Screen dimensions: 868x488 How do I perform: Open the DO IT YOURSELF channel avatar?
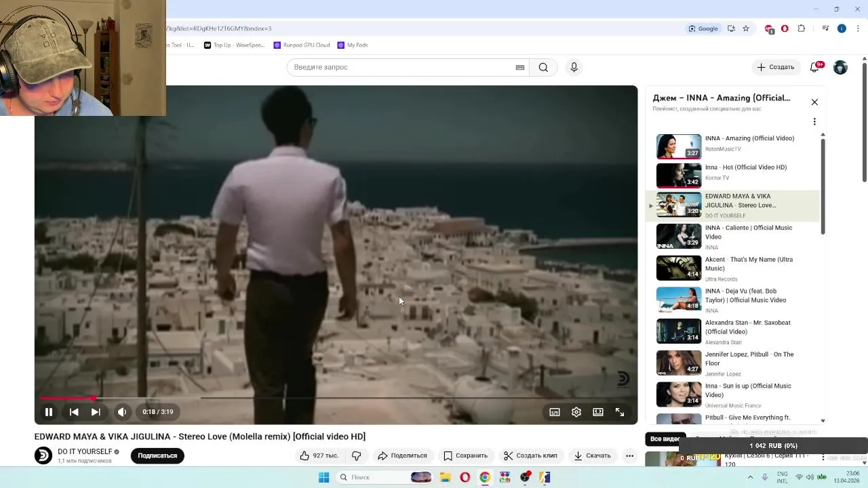click(x=43, y=455)
